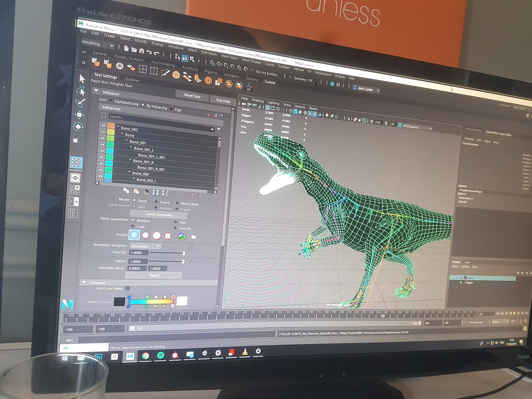Click the Save Scene floppy icon
Screen dimensions: 532x399
point(142,51)
